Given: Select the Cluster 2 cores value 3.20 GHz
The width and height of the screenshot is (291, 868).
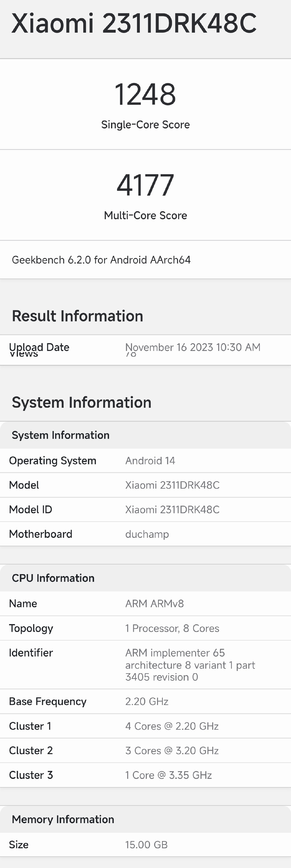Looking at the screenshot, I should click(x=172, y=750).
